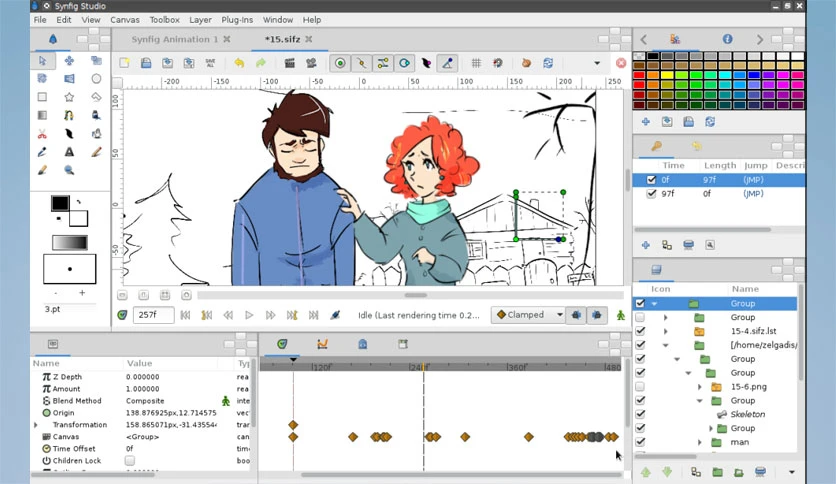Pick the black palette swatch
Viewport: 836px width, 484px height.
click(x=653, y=56)
